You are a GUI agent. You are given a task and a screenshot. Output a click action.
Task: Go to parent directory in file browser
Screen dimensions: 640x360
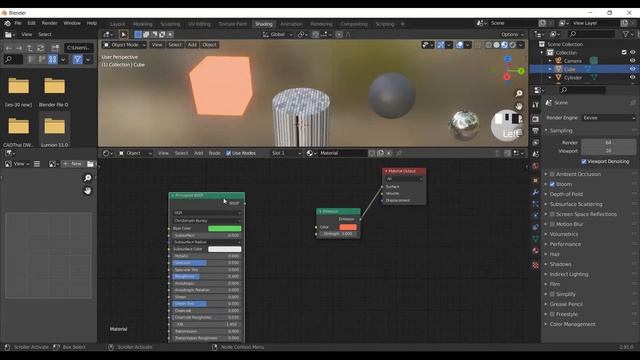click(x=29, y=48)
